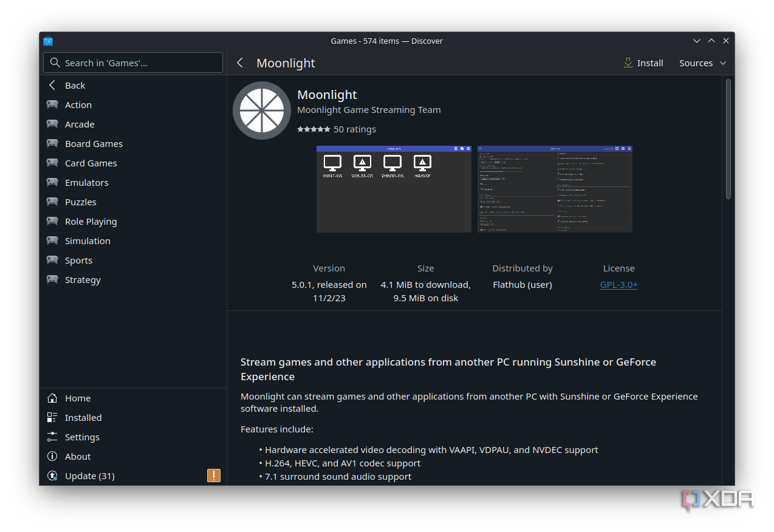The height and width of the screenshot is (532, 774).
Task: Go back using header arrow beside Moonlight
Action: [x=240, y=63]
